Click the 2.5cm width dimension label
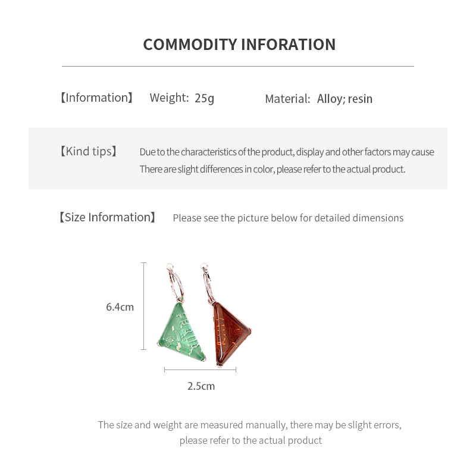Viewport: 476px width, 476px height. pyautogui.click(x=201, y=386)
